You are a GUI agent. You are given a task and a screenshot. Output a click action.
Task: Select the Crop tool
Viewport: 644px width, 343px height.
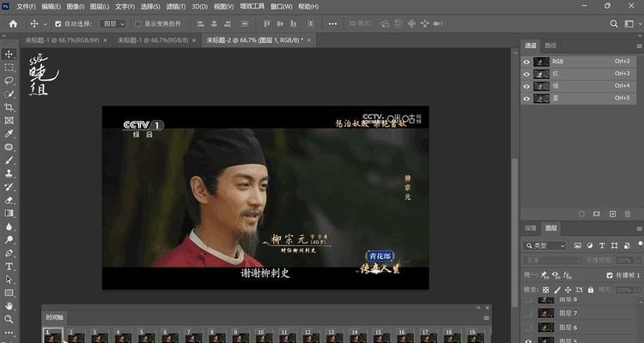point(9,107)
